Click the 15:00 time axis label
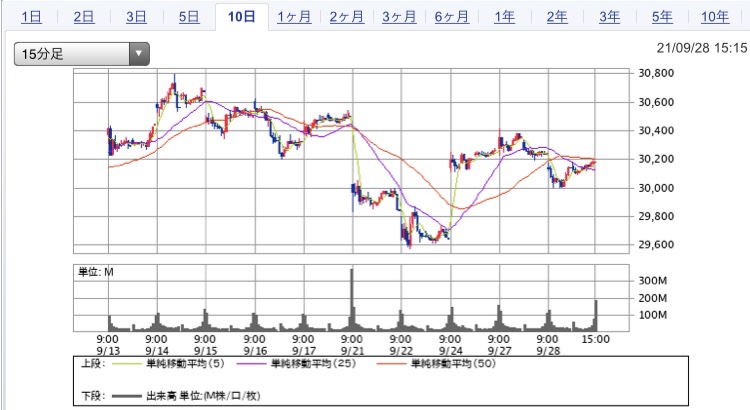750x410 pixels. 596,339
